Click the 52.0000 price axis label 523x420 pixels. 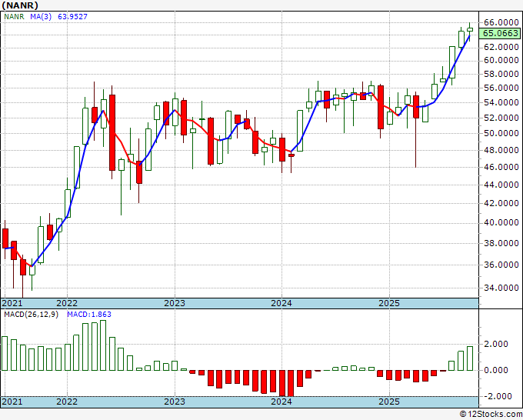click(x=501, y=118)
